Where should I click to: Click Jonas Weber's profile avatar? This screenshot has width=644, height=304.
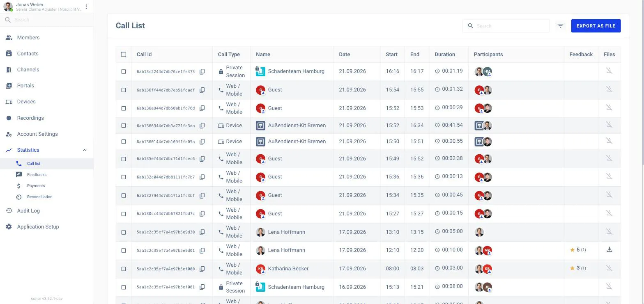tap(8, 7)
